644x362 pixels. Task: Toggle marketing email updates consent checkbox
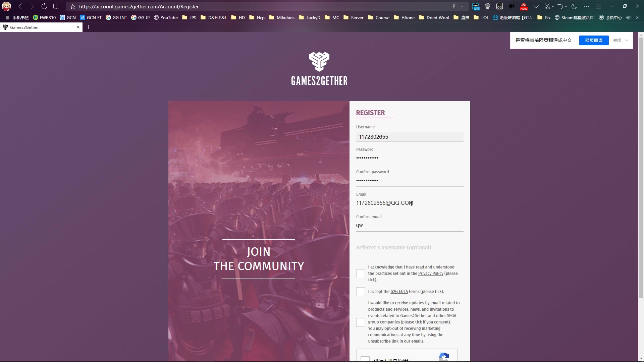click(x=361, y=322)
